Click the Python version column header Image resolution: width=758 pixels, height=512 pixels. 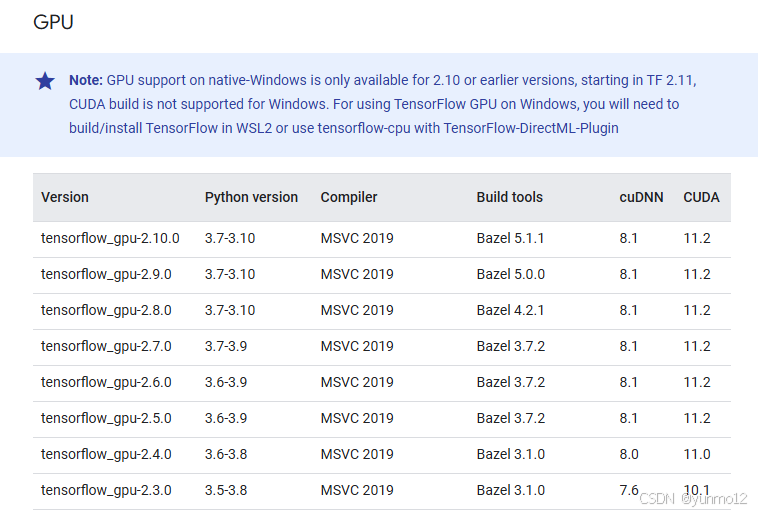[x=251, y=197]
